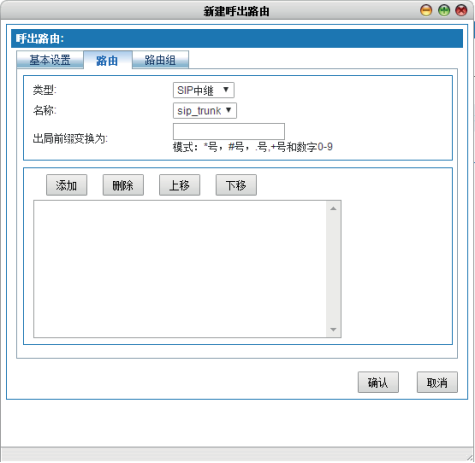Maximize the window with green button

click(444, 10)
